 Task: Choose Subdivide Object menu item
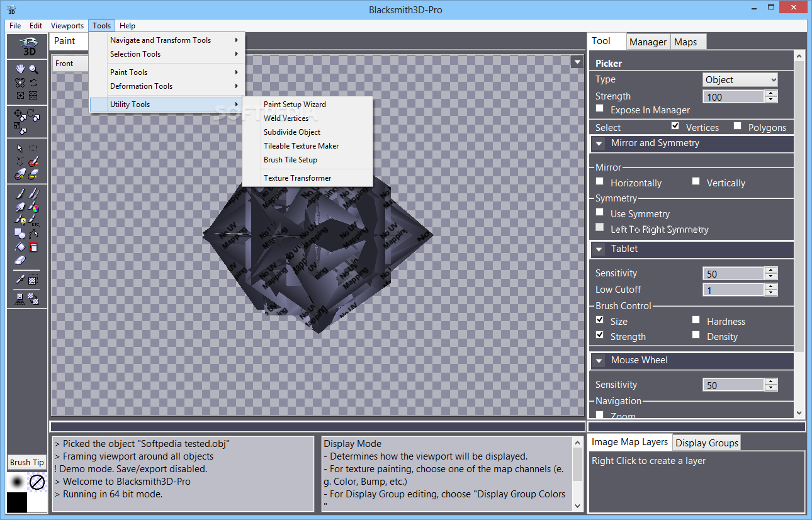[x=307, y=132]
